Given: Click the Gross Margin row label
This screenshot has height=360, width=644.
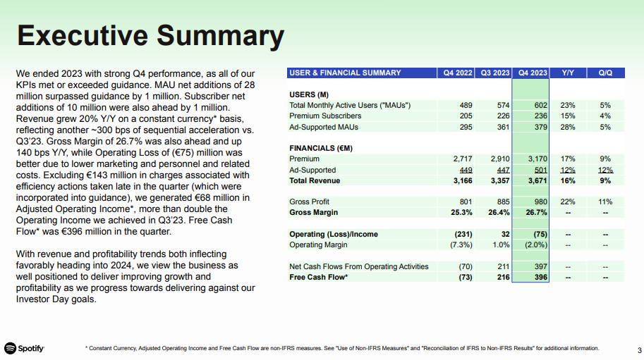Looking at the screenshot, I should [x=313, y=213].
